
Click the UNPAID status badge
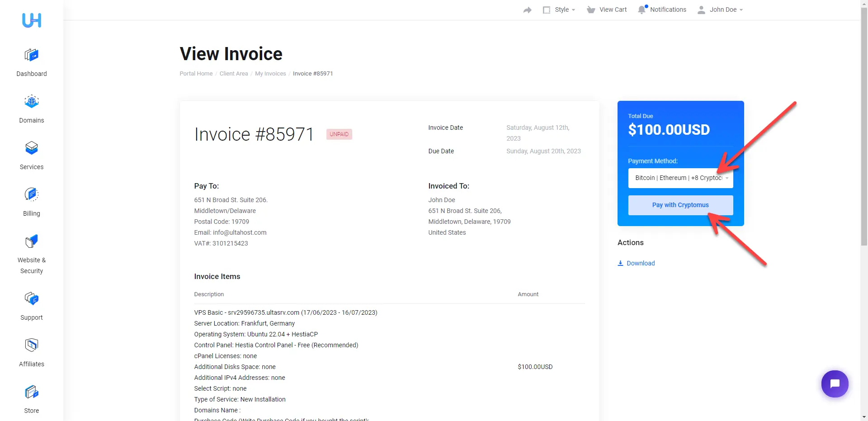[339, 134]
